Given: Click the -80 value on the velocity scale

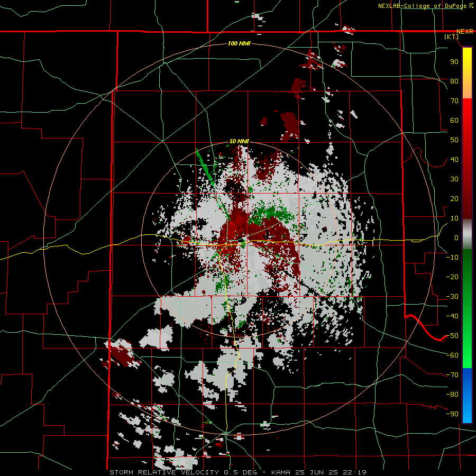Looking at the screenshot, I should click(x=452, y=395).
